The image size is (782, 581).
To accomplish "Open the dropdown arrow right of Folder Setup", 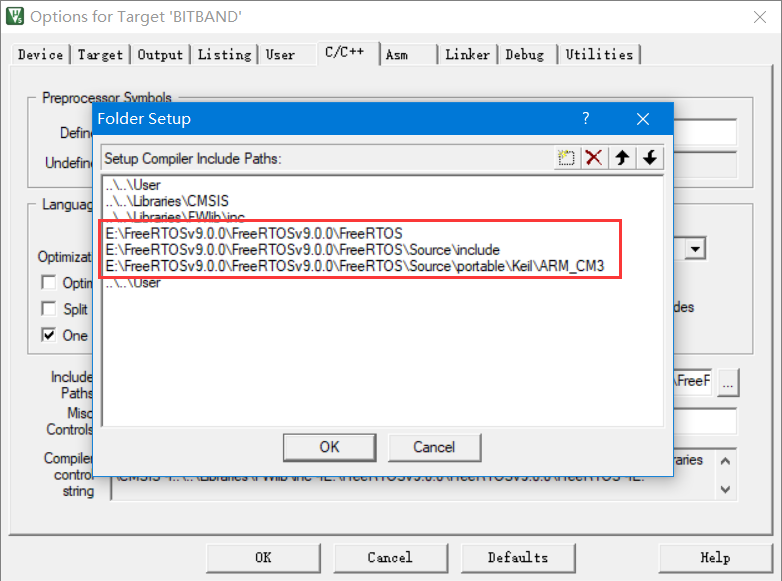I will [x=695, y=248].
